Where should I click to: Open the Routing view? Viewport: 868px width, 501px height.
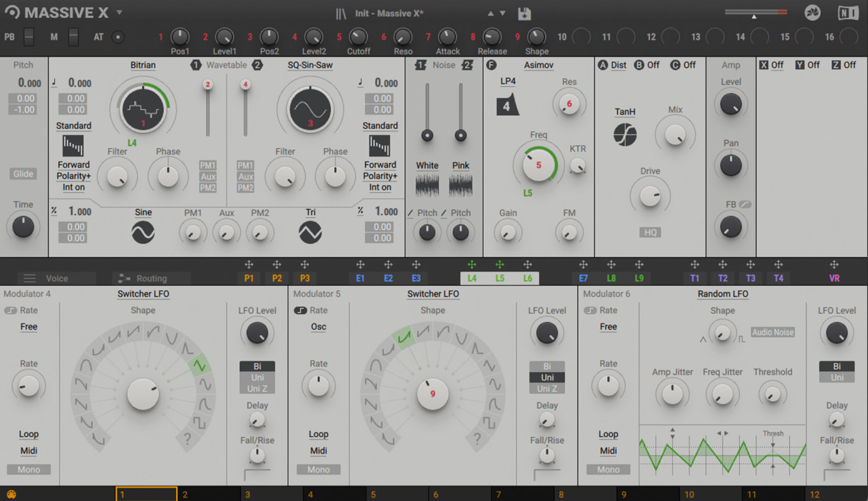tap(151, 278)
